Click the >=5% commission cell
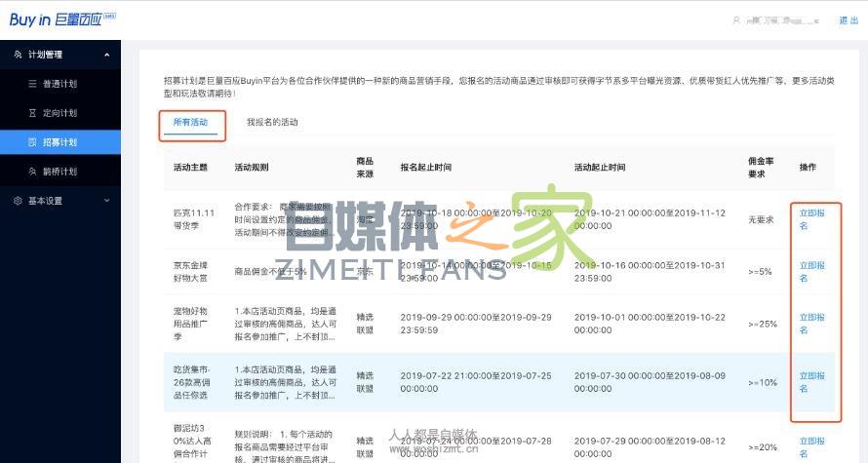The image size is (868, 463). click(760, 272)
